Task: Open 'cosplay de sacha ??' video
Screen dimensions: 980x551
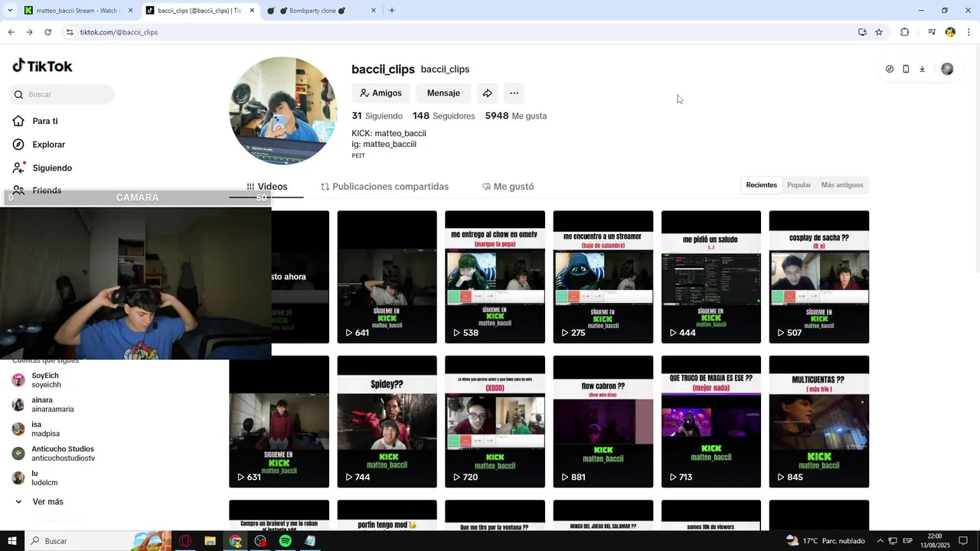Action: [x=818, y=277]
